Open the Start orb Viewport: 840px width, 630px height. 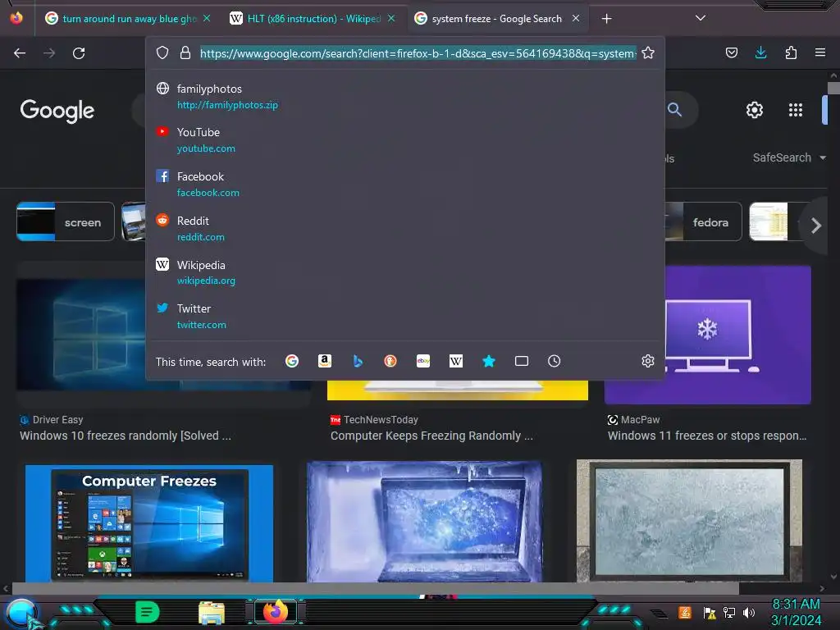tap(21, 612)
